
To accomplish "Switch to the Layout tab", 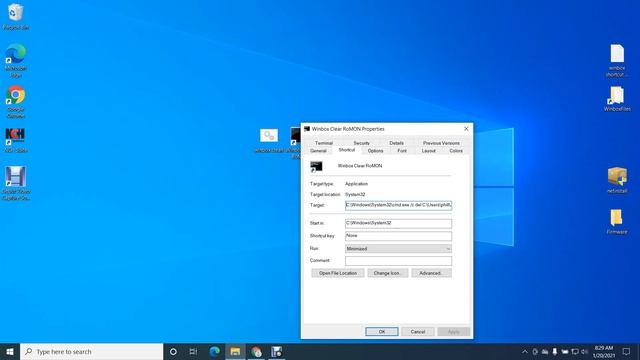I will coord(429,151).
